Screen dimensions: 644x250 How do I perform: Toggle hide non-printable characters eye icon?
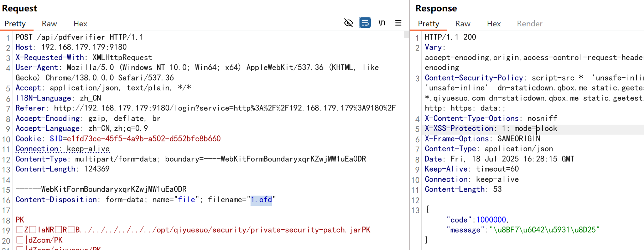(x=348, y=23)
